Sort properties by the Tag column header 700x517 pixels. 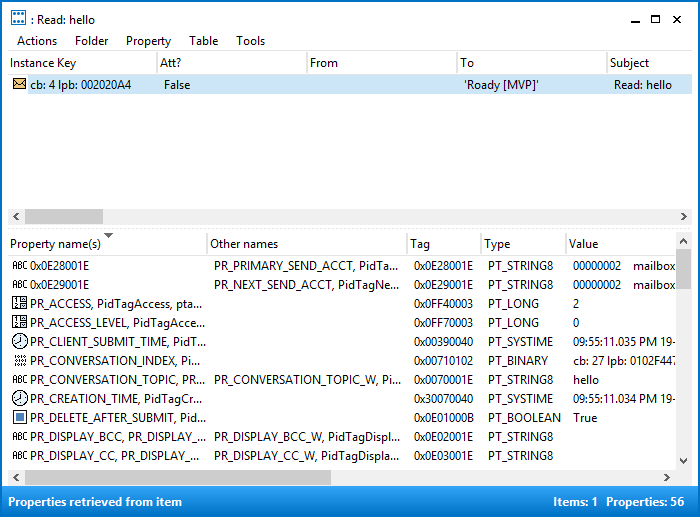420,244
